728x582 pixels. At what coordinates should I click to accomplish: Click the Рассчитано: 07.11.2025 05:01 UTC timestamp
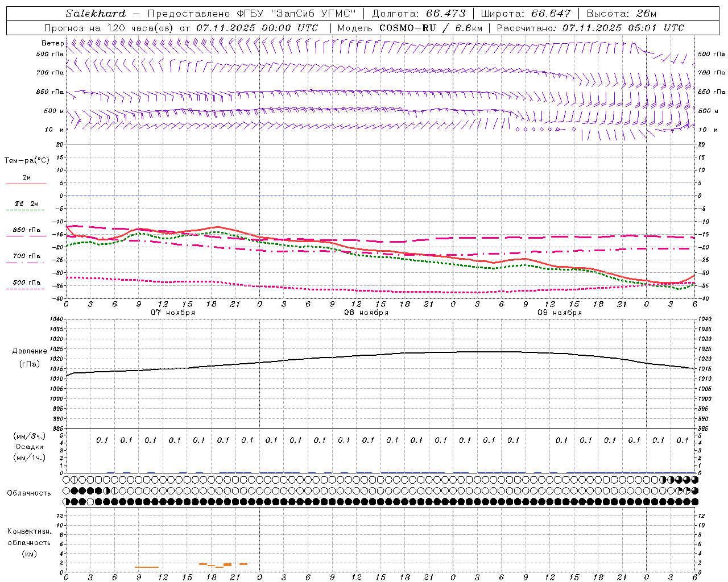590,28
